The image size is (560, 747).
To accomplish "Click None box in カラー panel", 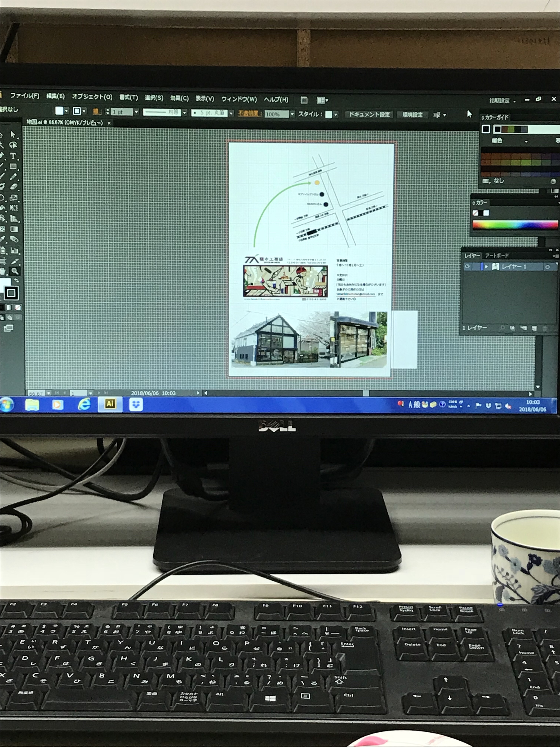I will [475, 213].
